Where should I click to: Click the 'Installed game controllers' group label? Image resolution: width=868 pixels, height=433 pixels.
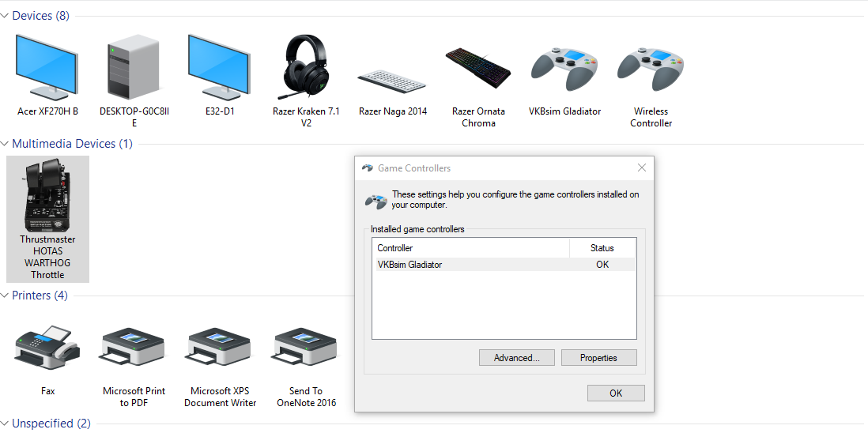click(417, 229)
